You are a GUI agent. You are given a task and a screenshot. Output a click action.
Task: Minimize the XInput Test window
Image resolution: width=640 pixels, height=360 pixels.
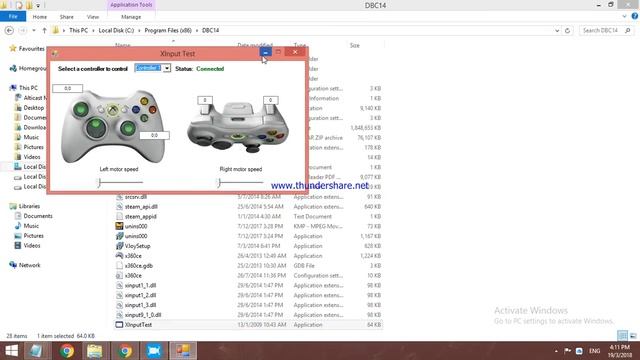click(x=265, y=52)
